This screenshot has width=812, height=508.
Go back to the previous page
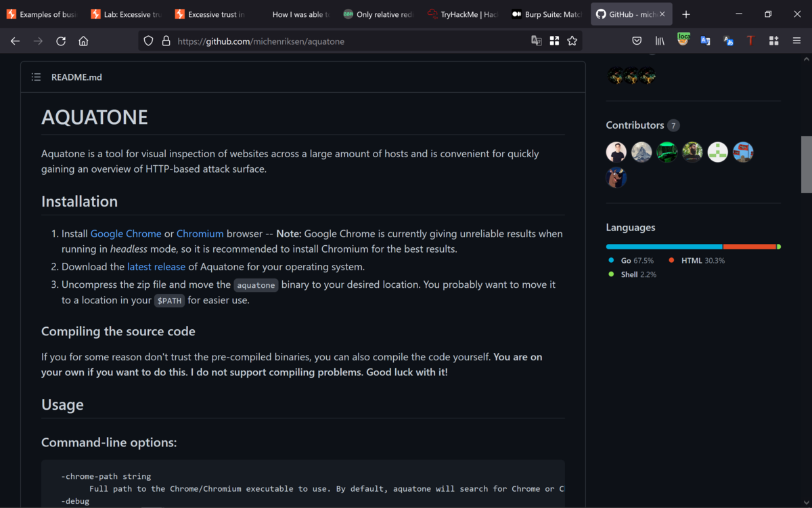16,41
